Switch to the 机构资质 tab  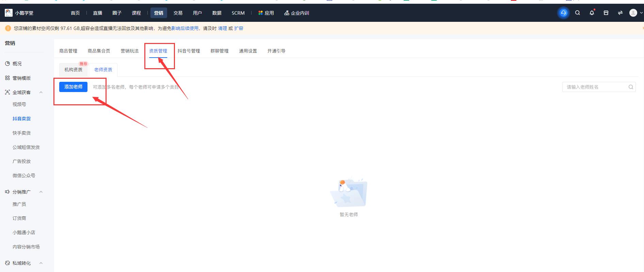tap(73, 70)
